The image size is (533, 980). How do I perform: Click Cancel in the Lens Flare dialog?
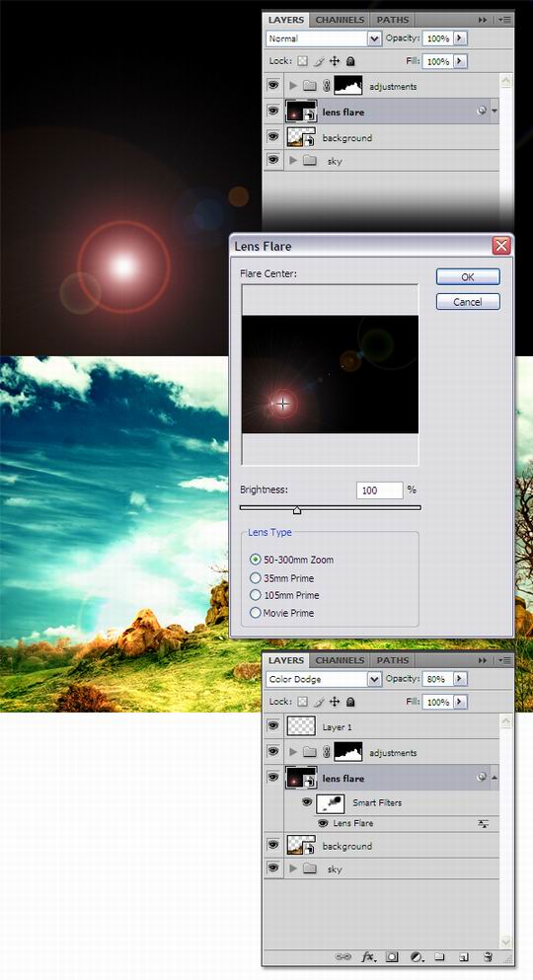[468, 302]
